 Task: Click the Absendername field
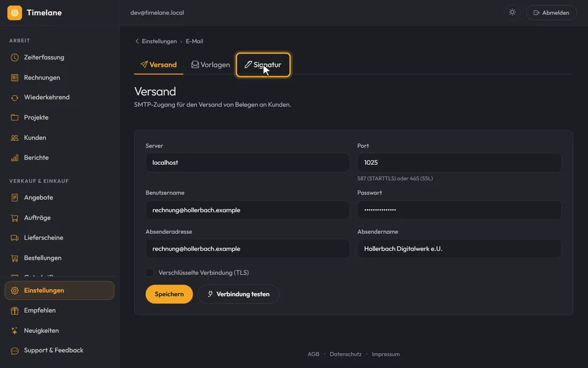click(x=459, y=248)
